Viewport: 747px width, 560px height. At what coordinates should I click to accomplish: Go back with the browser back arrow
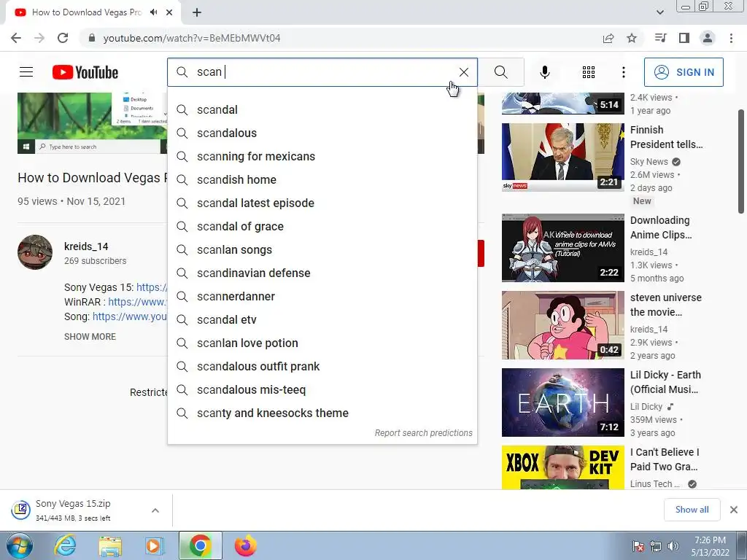pyautogui.click(x=16, y=38)
